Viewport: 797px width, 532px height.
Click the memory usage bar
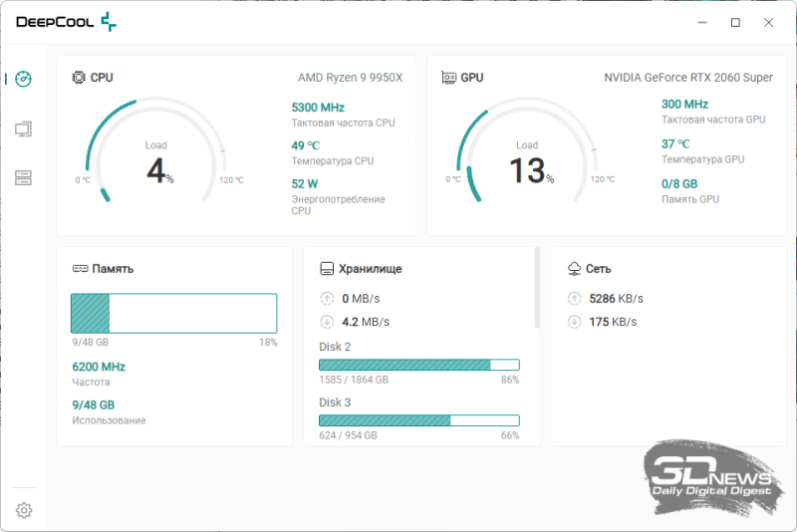[173, 313]
